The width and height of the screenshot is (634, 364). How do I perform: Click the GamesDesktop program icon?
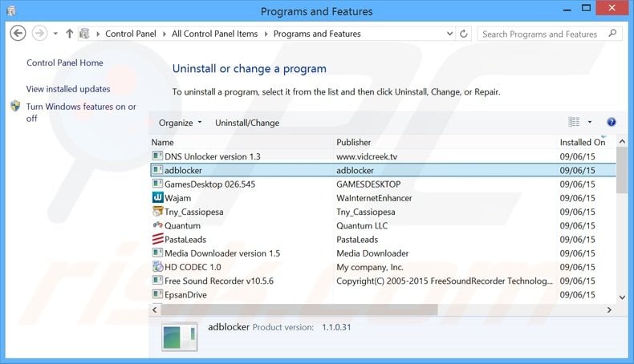coord(156,184)
